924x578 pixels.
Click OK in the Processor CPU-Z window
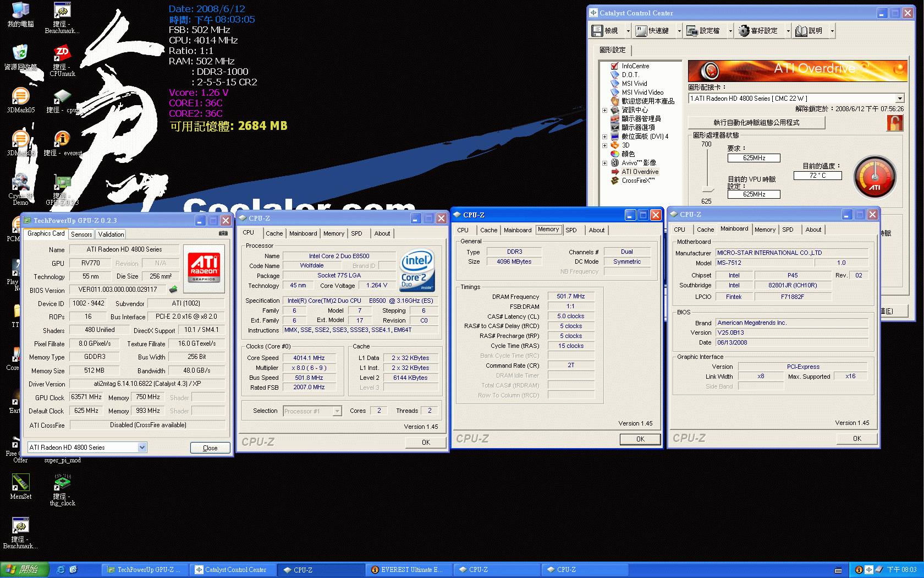pyautogui.click(x=426, y=442)
